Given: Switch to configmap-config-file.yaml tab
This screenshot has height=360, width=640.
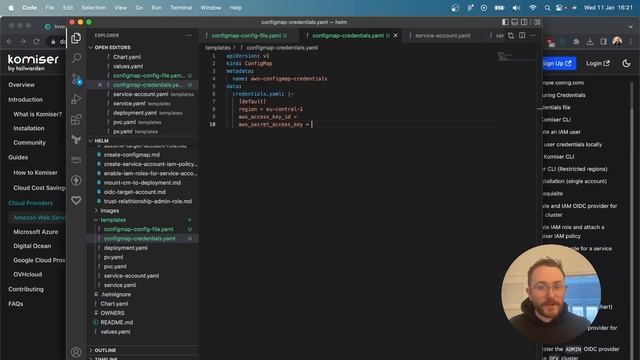Looking at the screenshot, I should point(246,36).
